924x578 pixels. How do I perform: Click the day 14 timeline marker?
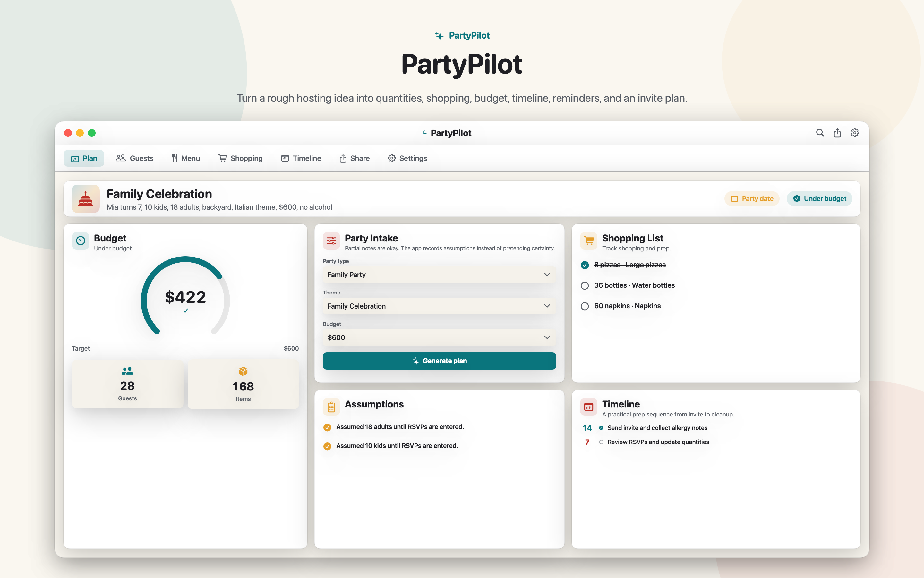(x=587, y=428)
